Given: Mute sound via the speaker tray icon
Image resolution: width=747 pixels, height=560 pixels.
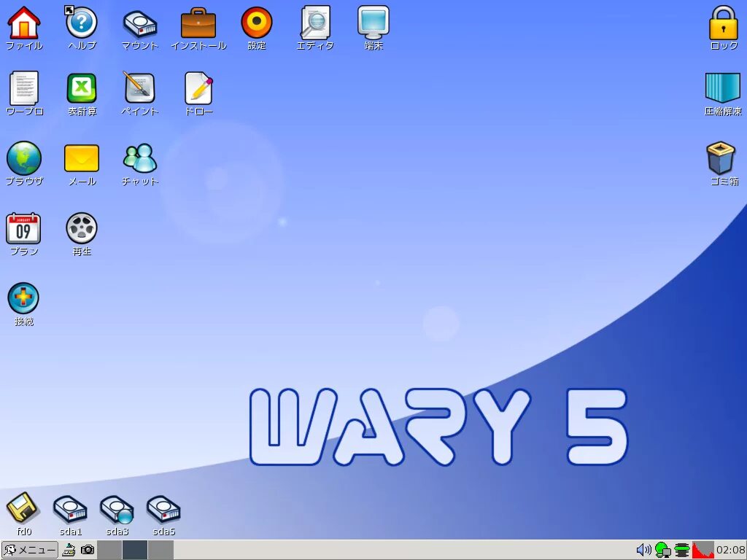Looking at the screenshot, I should coord(643,550).
